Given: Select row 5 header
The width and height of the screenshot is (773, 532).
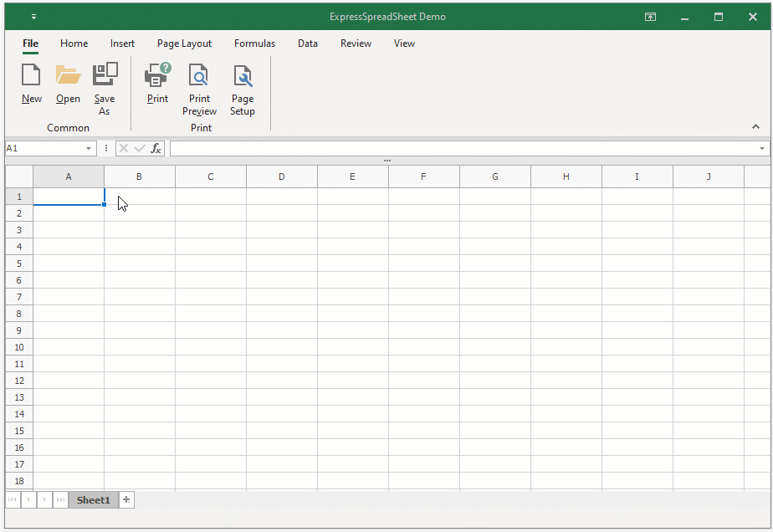Looking at the screenshot, I should tap(19, 263).
